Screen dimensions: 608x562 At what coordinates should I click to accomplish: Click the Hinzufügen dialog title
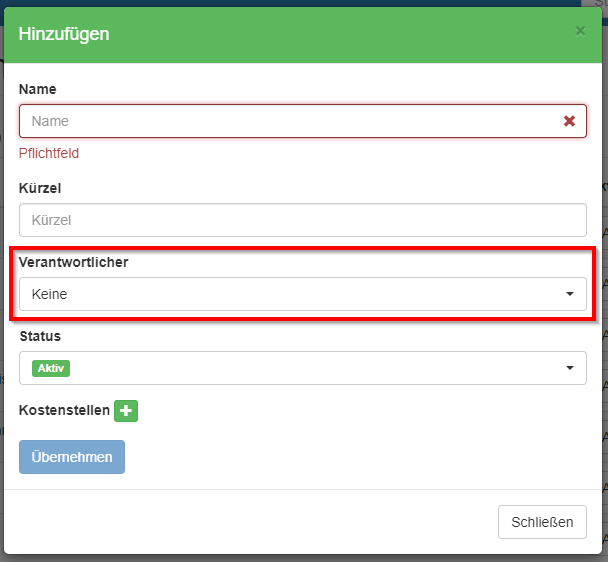point(64,34)
